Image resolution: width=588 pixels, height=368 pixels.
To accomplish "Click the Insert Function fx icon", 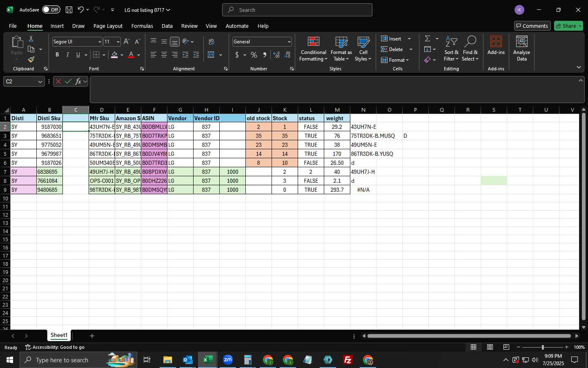I will 78,81.
